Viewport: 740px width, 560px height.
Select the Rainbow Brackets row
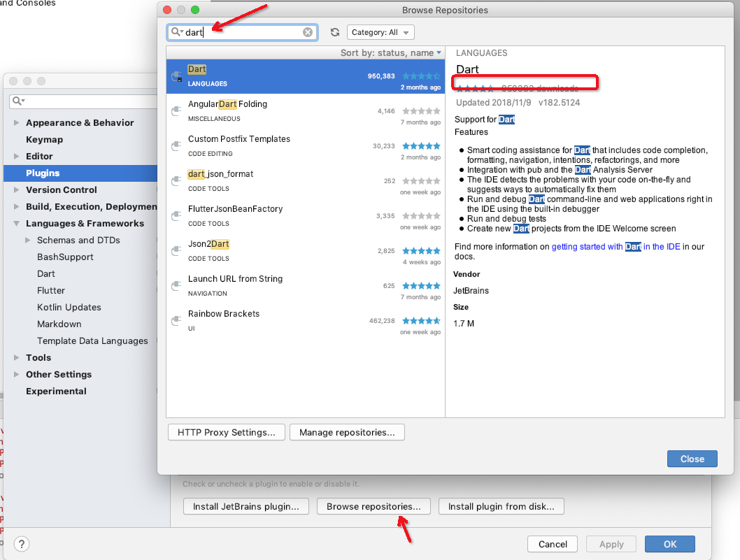[x=306, y=321]
